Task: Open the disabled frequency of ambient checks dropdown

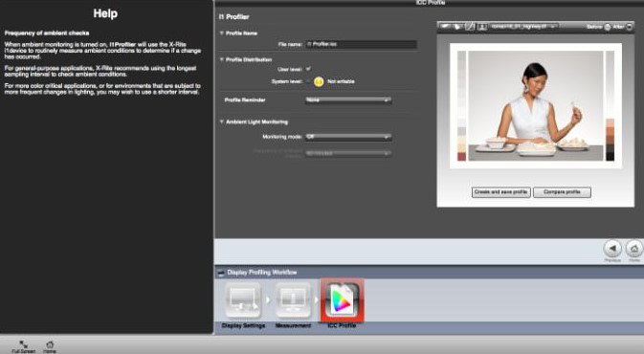Action: 348,153
